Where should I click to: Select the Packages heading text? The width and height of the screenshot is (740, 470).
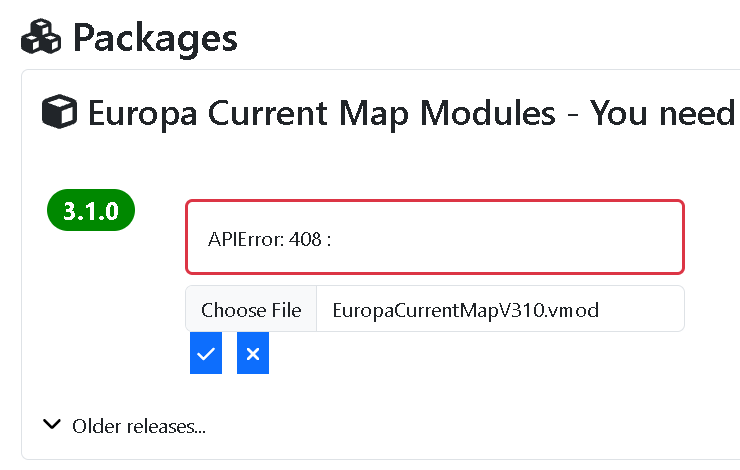pos(155,38)
